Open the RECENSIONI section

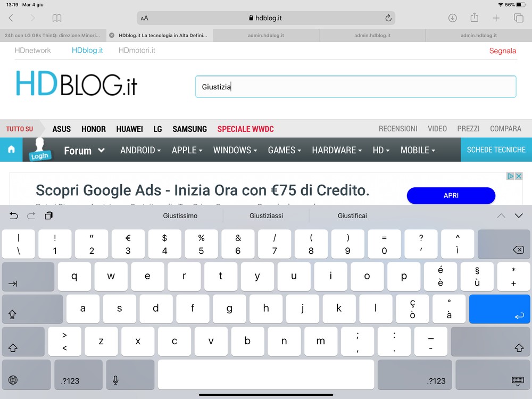tap(398, 129)
